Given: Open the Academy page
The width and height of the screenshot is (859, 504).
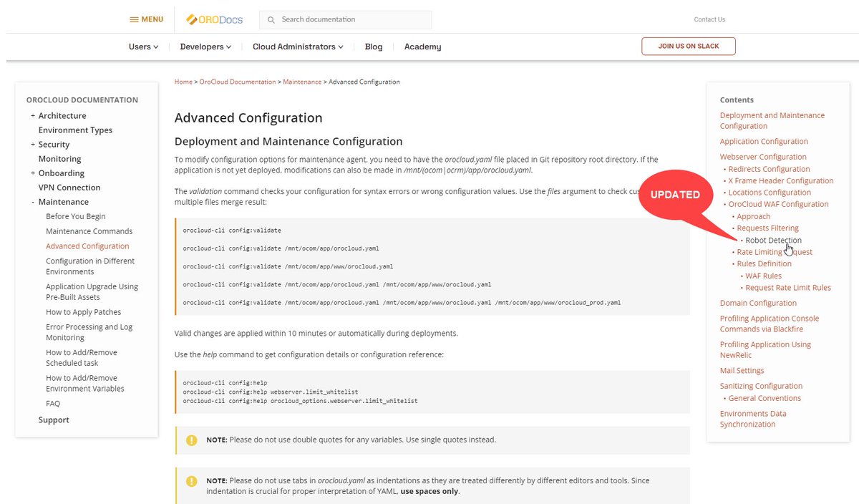Looking at the screenshot, I should 422,46.
